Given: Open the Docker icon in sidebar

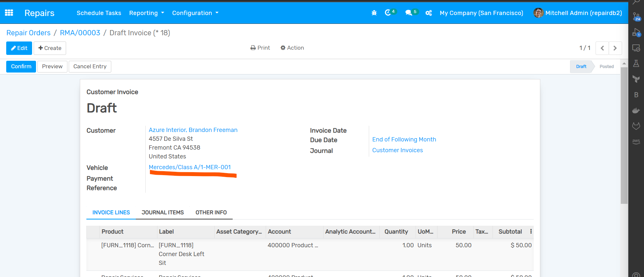Looking at the screenshot, I should tap(636, 110).
